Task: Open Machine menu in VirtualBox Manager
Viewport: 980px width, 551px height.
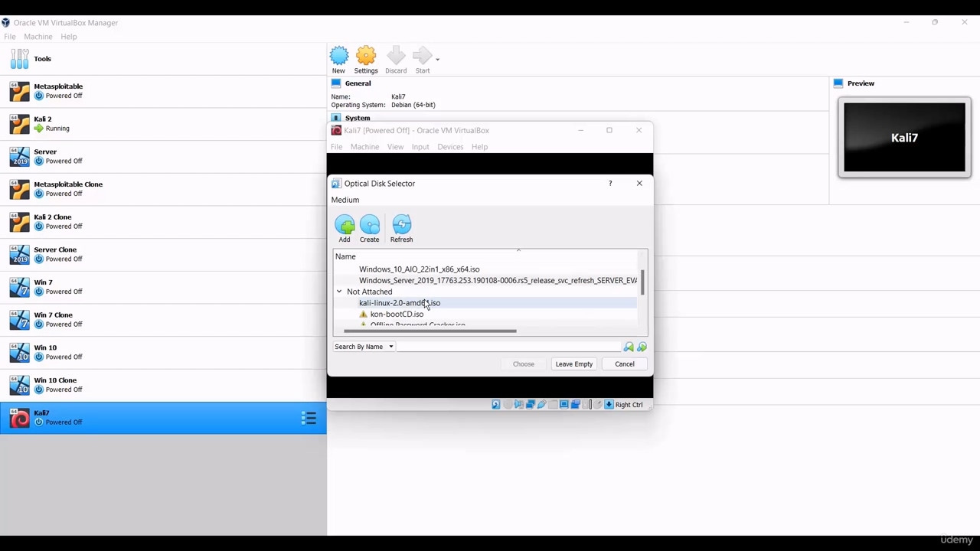Action: pyautogui.click(x=38, y=37)
